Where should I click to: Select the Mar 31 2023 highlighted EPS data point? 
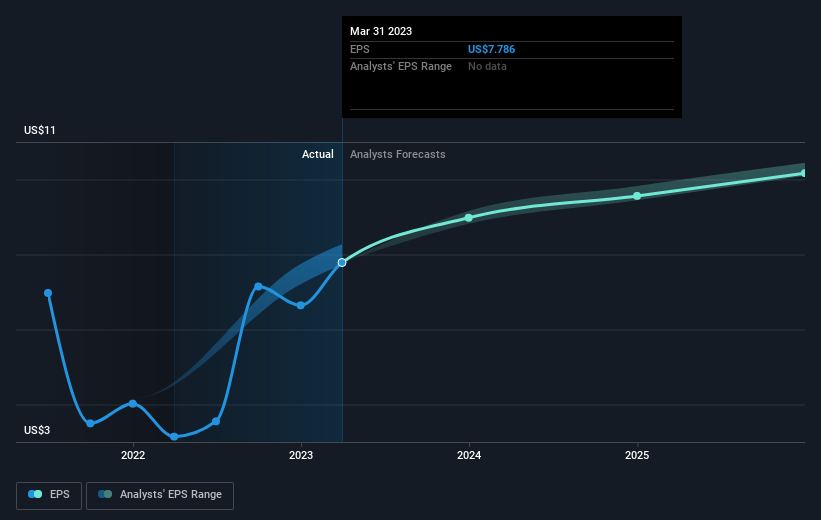tap(342, 262)
